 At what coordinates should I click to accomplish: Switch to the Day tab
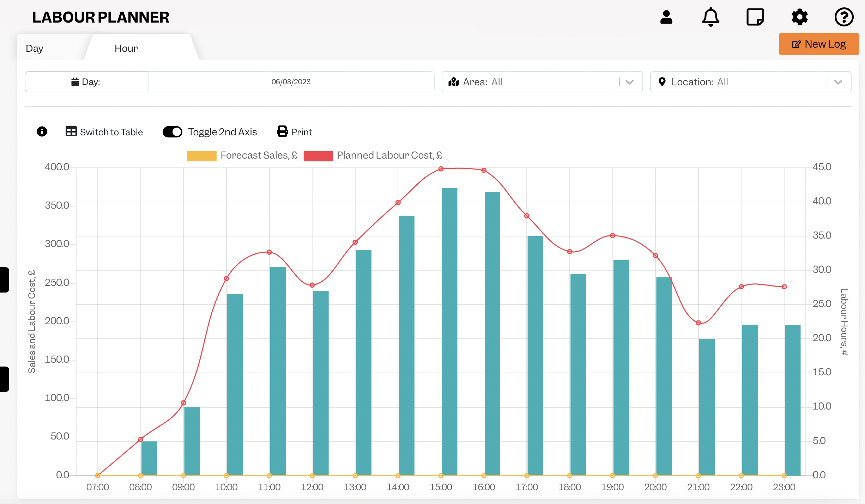click(x=35, y=48)
